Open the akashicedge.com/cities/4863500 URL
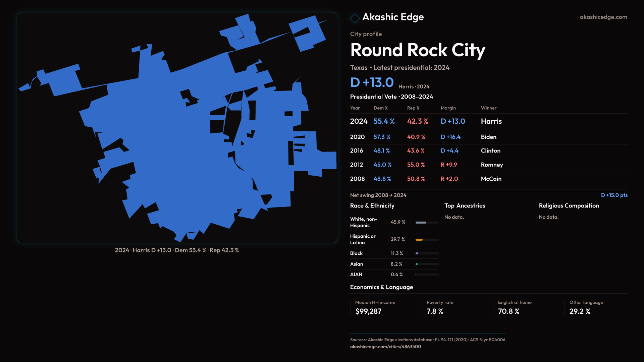The image size is (644, 362). (385, 347)
